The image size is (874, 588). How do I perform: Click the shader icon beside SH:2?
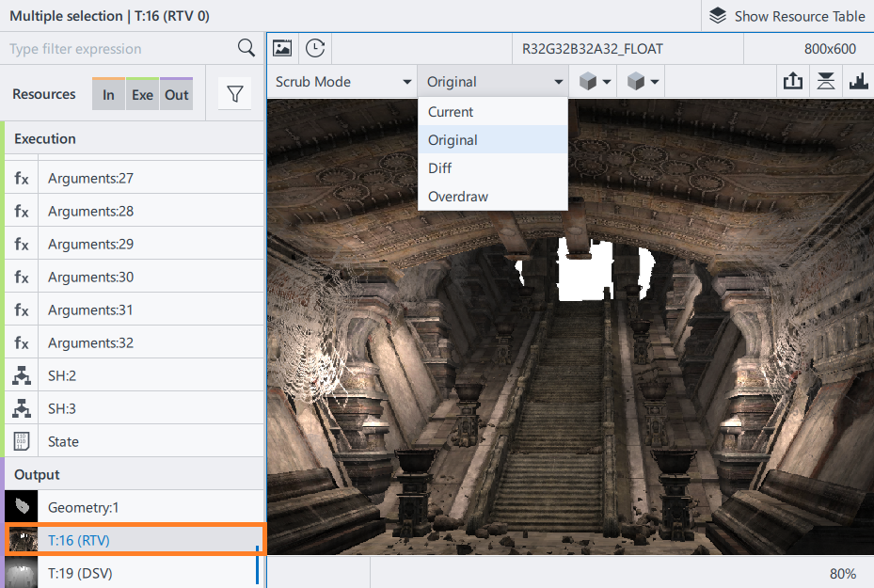pyautogui.click(x=22, y=375)
